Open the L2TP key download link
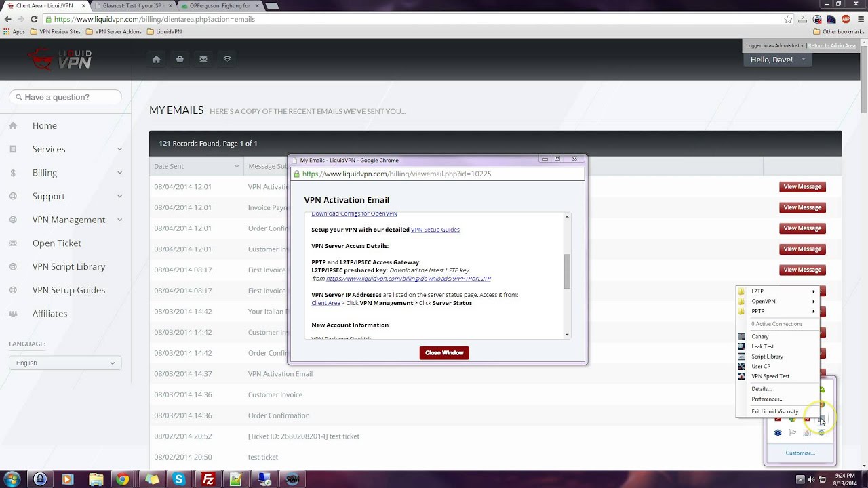Viewport: 868px width, 488px height. coord(408,279)
